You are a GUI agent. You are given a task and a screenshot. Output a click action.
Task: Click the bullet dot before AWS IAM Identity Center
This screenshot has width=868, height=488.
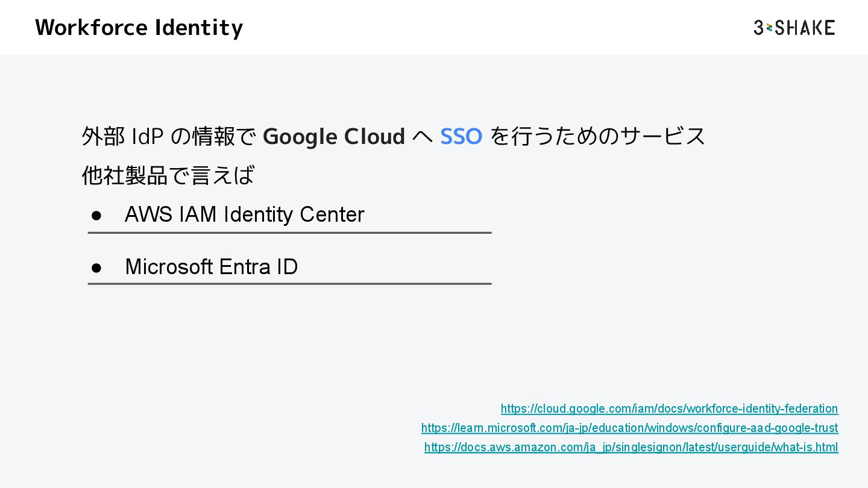tap(96, 215)
